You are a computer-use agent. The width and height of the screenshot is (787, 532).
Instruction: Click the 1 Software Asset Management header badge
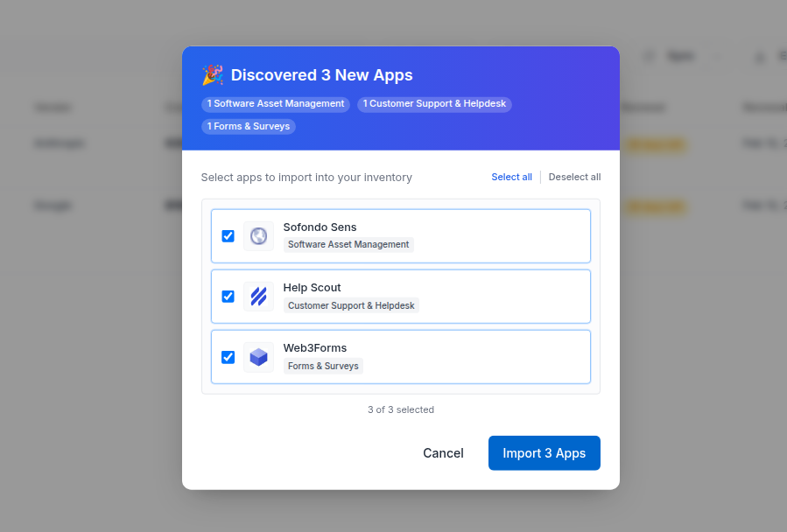click(276, 104)
